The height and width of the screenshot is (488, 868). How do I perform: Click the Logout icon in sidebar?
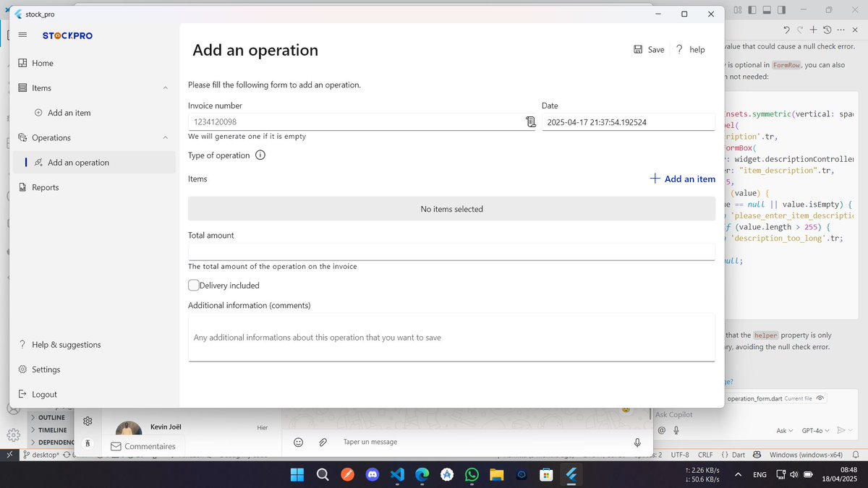[x=22, y=394]
